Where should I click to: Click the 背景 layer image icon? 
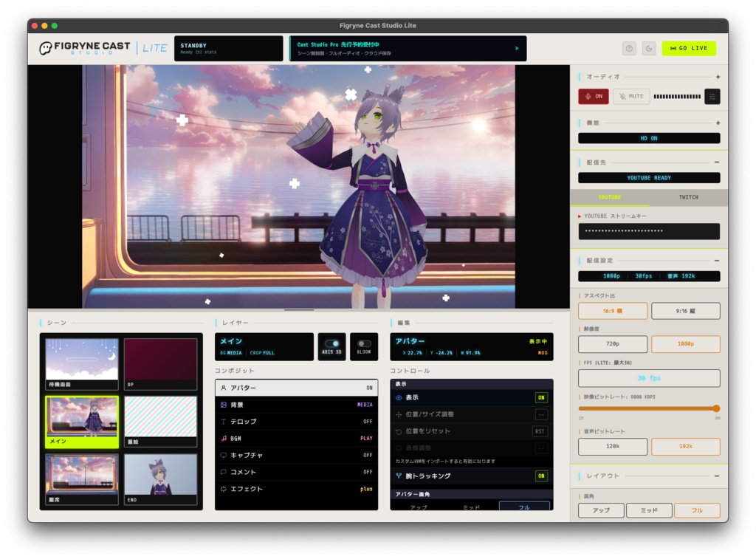pyautogui.click(x=223, y=405)
